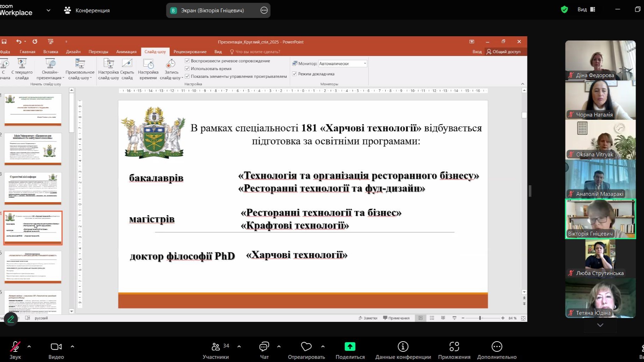Click the zoom slider in status bar
This screenshot has height=362, width=644.
[x=480, y=318]
